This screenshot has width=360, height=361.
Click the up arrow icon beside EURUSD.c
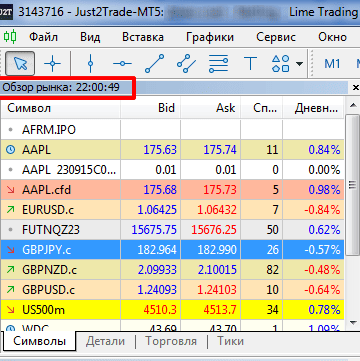[11, 210]
